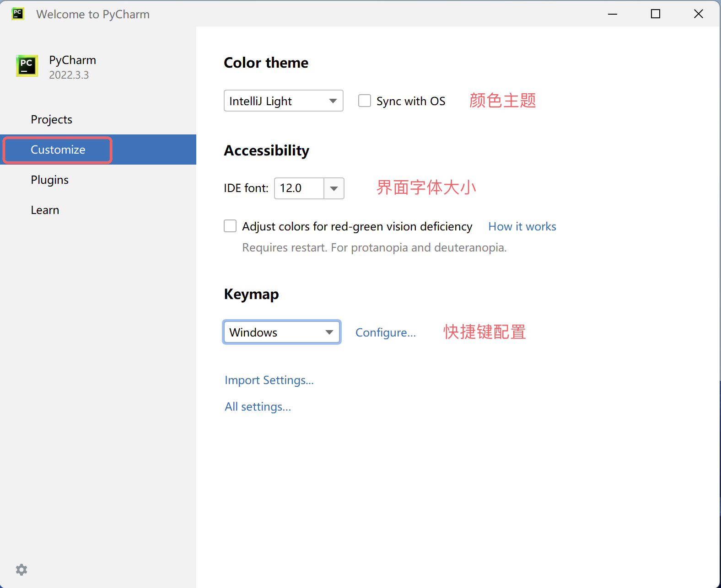
Task: Click the Import Settings... link
Action: pos(269,380)
